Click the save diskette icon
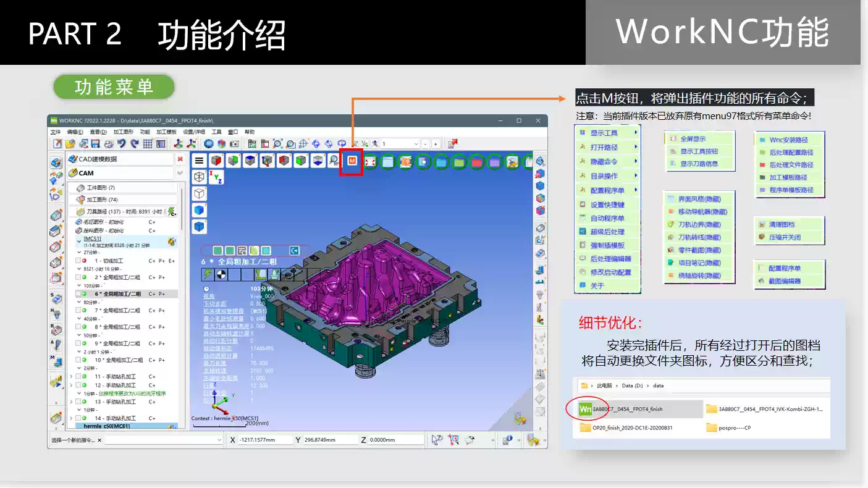The height and width of the screenshot is (488, 868). tap(94, 144)
